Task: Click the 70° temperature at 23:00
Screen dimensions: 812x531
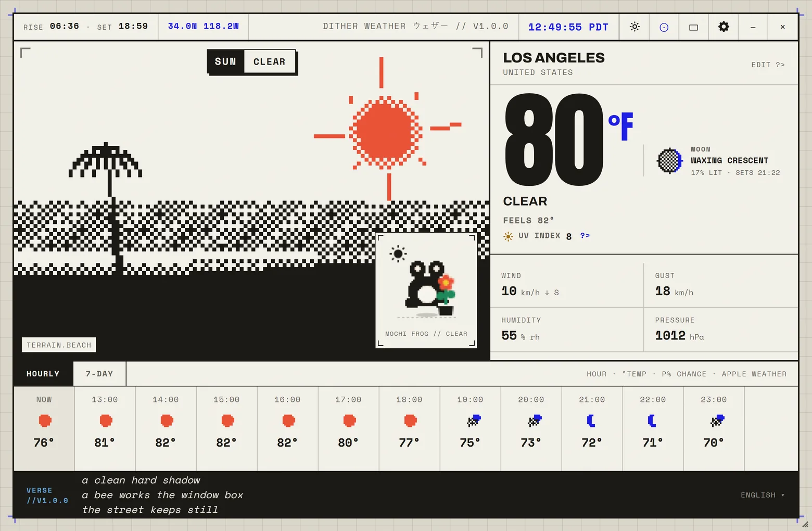Action: tap(714, 443)
